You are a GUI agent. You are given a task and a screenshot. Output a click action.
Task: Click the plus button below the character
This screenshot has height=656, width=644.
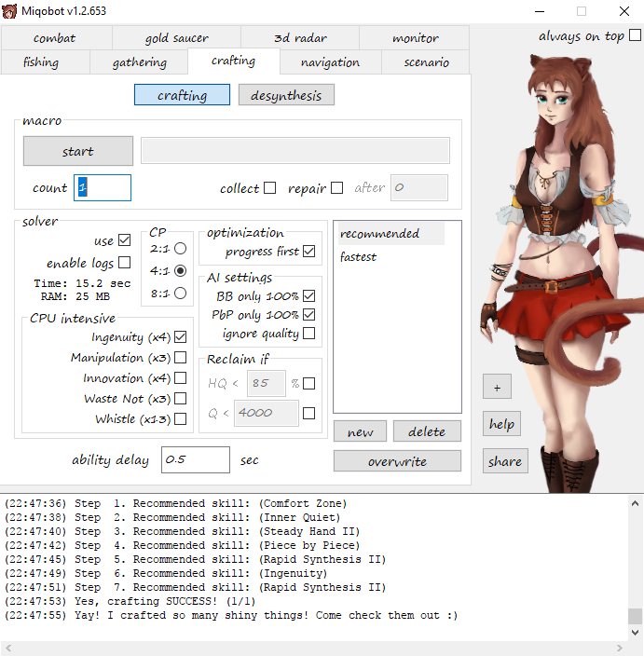[497, 387]
